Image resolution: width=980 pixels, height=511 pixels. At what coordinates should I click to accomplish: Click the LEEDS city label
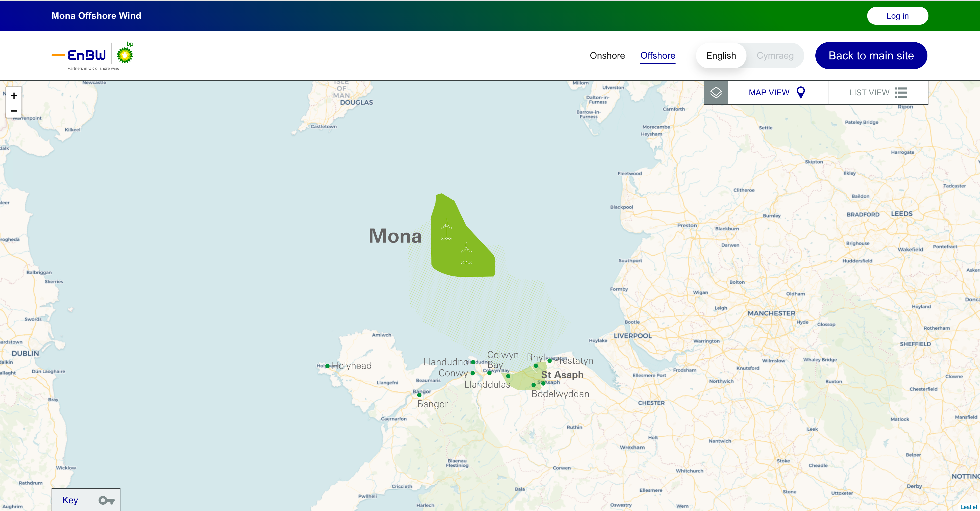coord(902,214)
